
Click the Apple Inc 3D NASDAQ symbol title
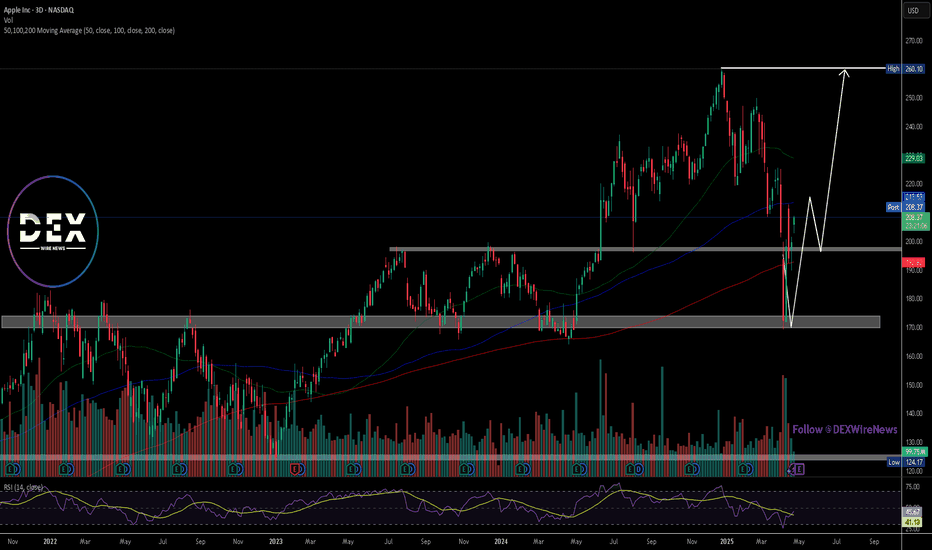pyautogui.click(x=37, y=10)
